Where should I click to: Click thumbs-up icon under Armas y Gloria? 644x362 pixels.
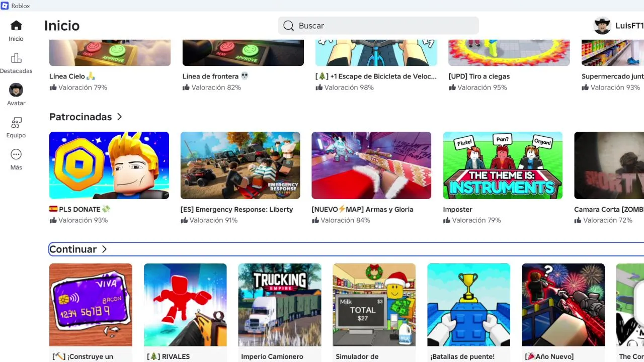pos(315,220)
